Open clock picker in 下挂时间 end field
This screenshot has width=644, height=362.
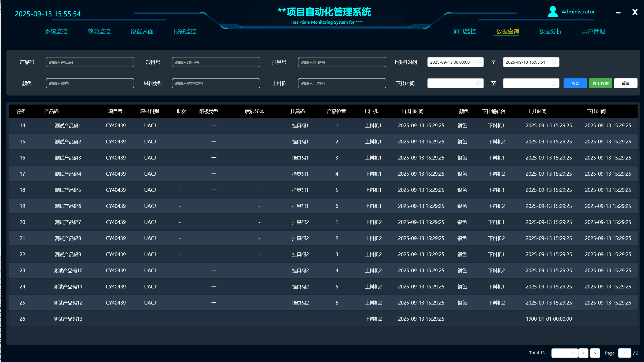click(x=554, y=83)
